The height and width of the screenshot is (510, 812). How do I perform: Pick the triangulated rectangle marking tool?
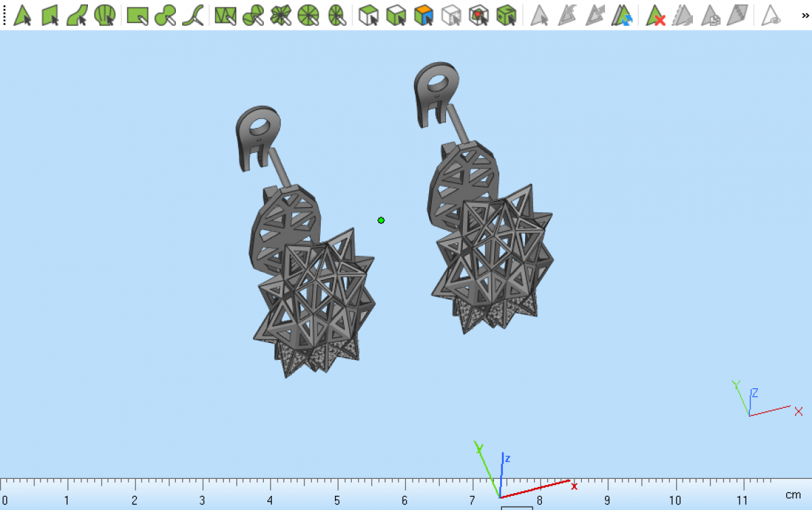coord(225,15)
